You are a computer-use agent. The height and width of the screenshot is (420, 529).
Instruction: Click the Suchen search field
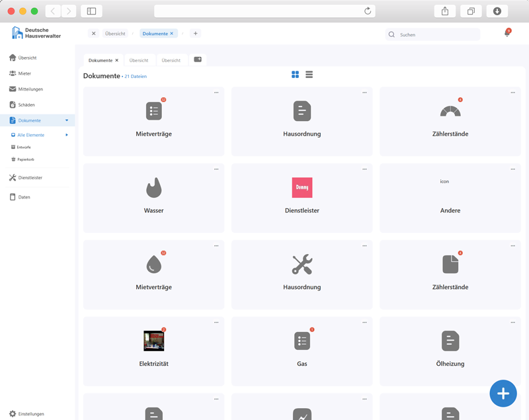point(436,34)
